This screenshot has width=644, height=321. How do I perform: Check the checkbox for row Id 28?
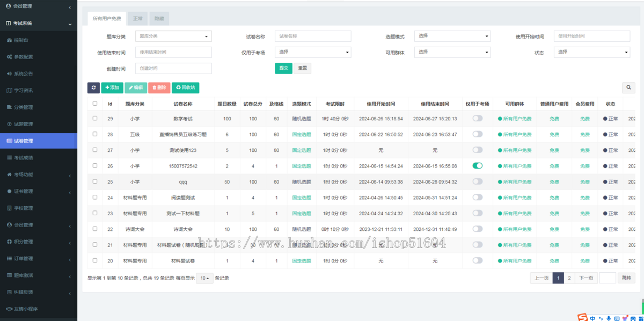coord(95,134)
